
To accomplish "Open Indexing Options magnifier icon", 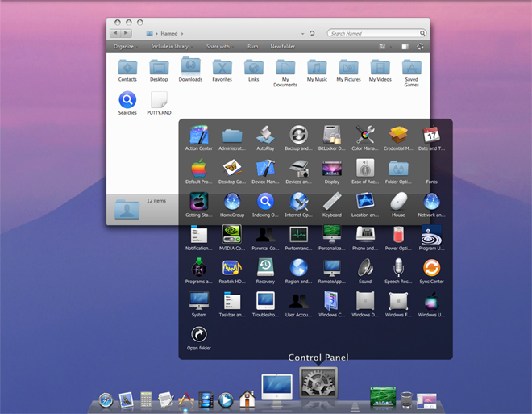I will point(265,201).
